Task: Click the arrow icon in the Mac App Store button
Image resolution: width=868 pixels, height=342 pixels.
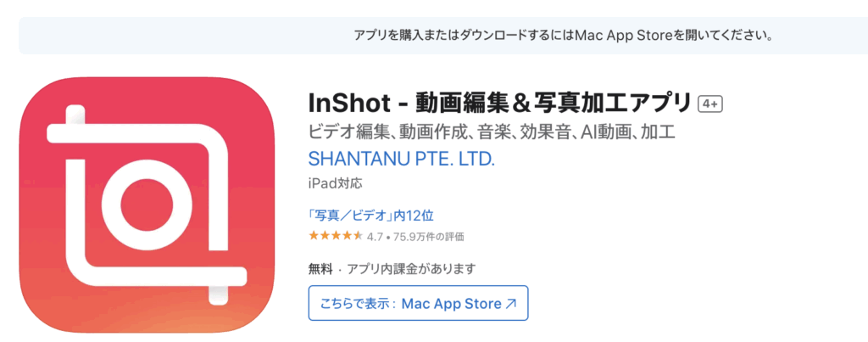Action: (x=511, y=304)
